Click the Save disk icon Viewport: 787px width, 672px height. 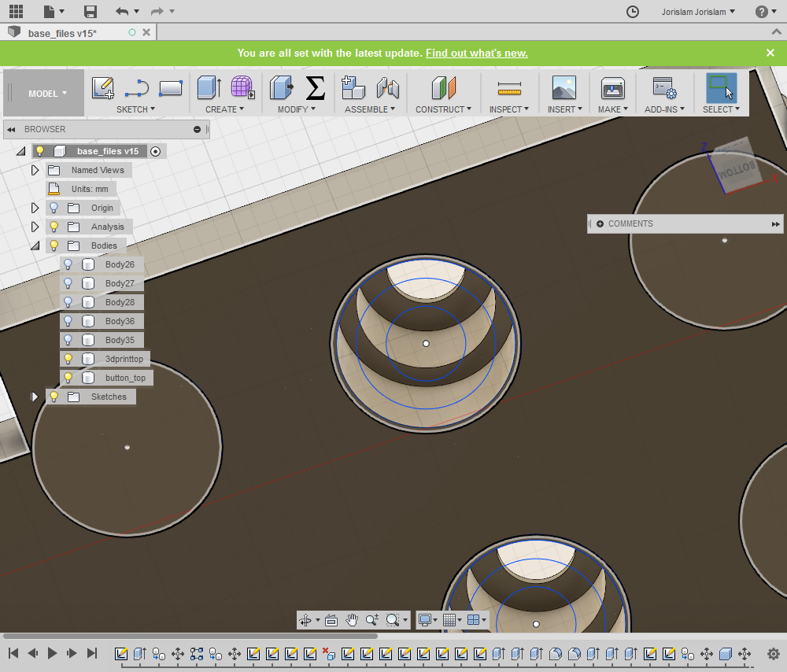[91, 12]
